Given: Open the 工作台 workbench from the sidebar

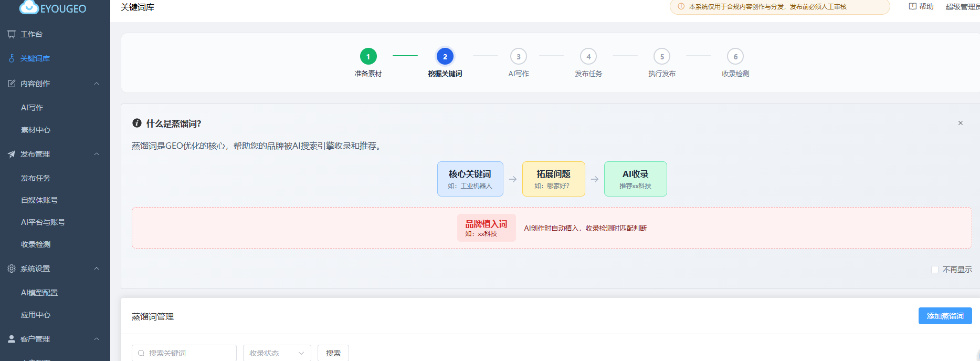Looking at the screenshot, I should tap(31, 34).
